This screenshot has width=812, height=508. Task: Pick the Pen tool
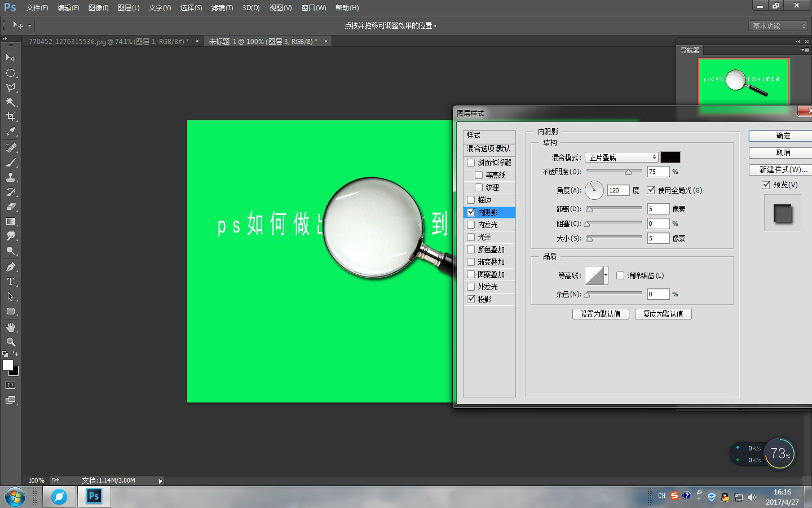tap(11, 266)
